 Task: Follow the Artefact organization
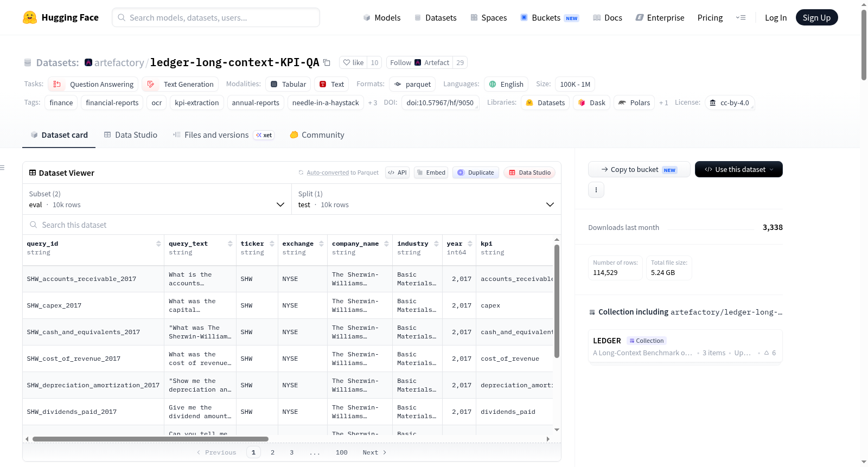[420, 62]
